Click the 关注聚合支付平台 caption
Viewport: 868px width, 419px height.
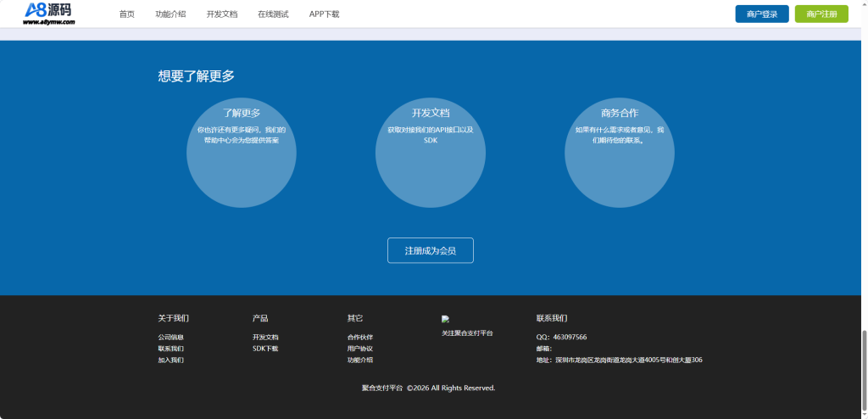click(467, 333)
